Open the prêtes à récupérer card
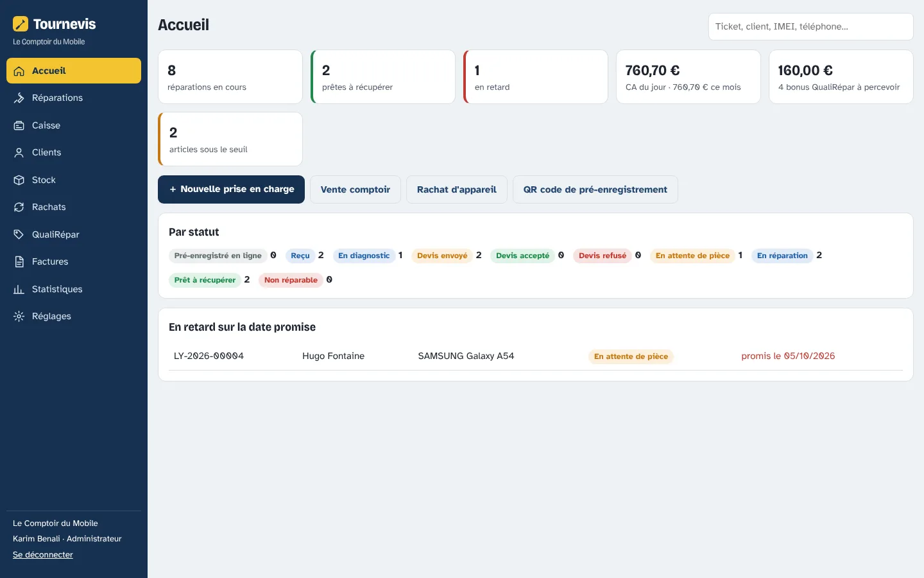Viewport: 924px width, 578px height. 383,77
